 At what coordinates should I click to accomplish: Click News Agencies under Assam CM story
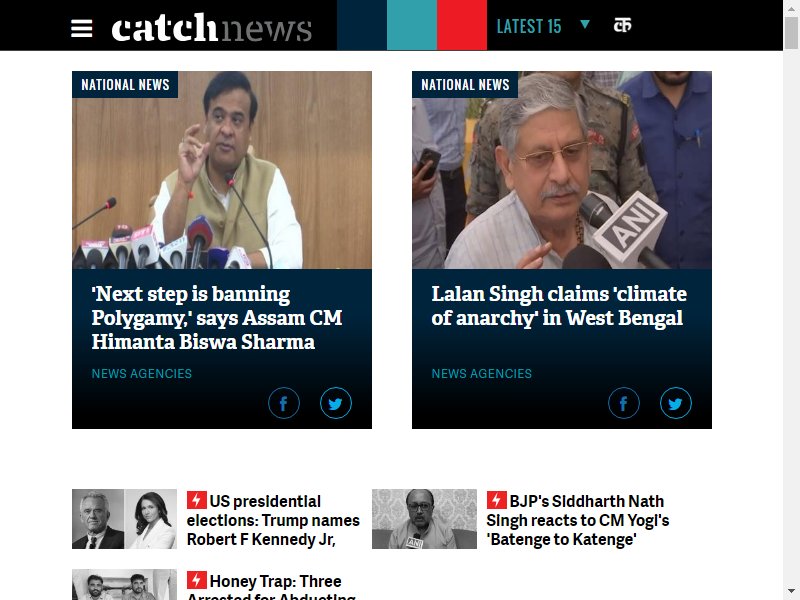142,373
